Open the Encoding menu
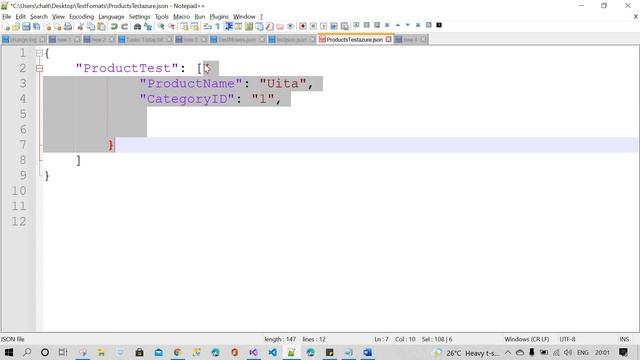The height and width of the screenshot is (360, 640). (x=81, y=17)
